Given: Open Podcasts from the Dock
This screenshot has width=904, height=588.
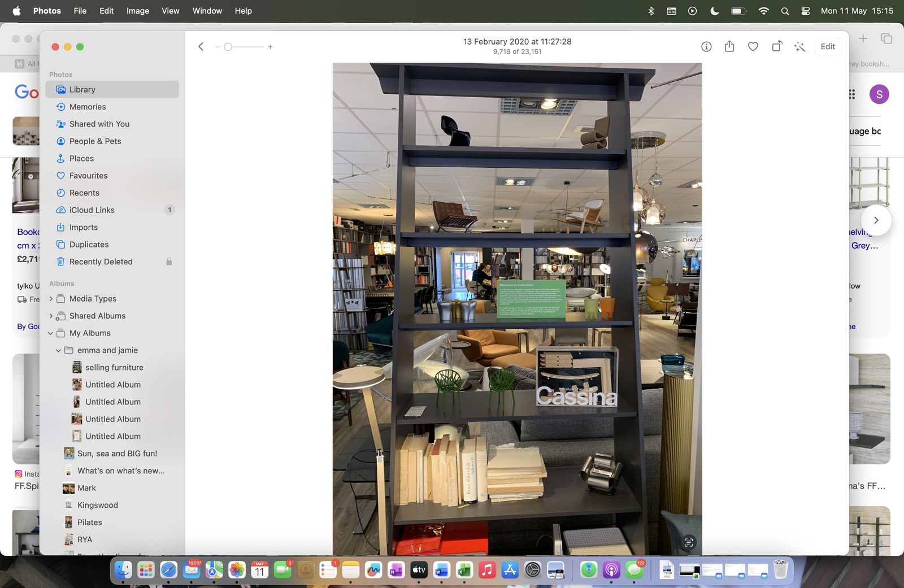Looking at the screenshot, I should click(x=611, y=570).
